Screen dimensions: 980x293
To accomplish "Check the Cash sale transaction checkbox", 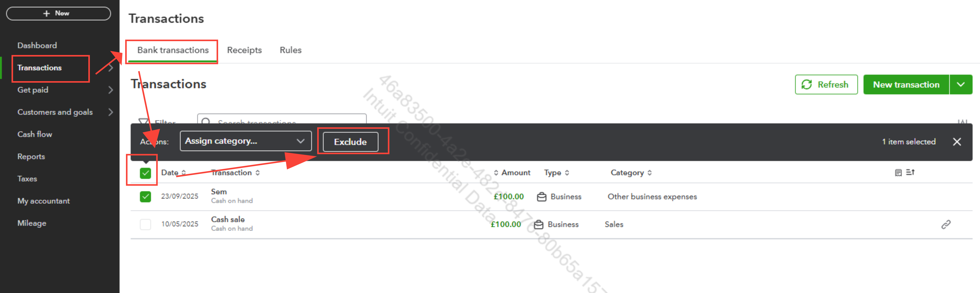I will coord(145,224).
